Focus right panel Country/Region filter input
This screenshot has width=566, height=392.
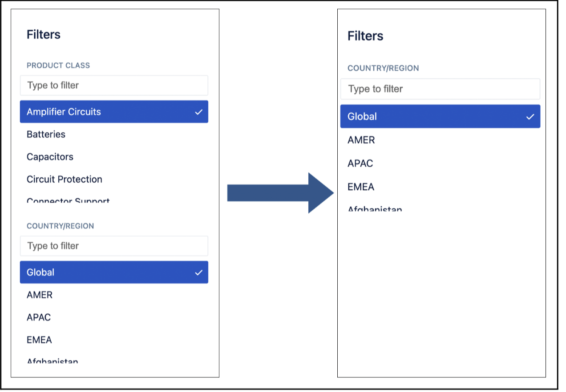tap(440, 89)
